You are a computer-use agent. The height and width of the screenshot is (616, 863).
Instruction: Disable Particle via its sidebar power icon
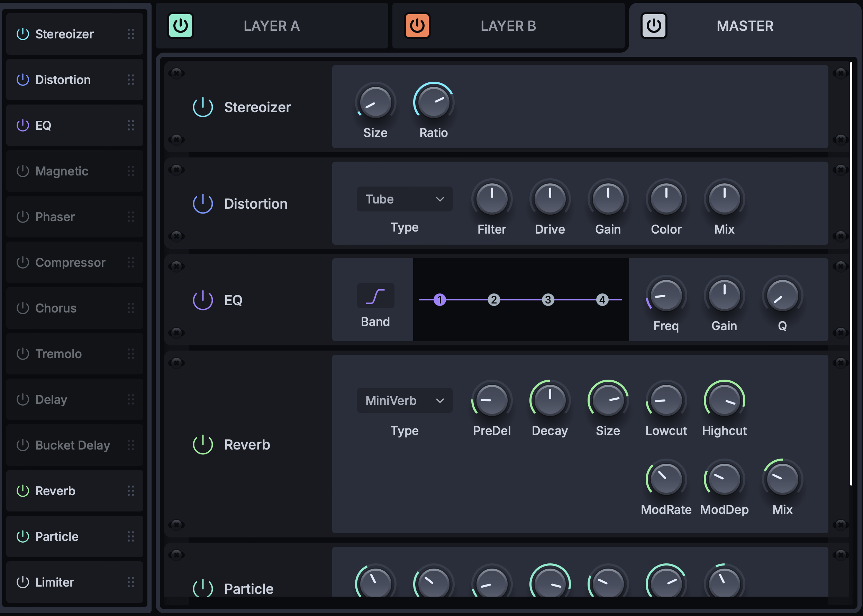(23, 536)
